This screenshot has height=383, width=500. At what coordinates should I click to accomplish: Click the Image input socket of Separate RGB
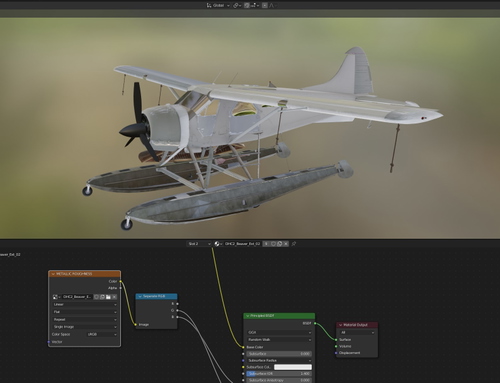point(136,324)
